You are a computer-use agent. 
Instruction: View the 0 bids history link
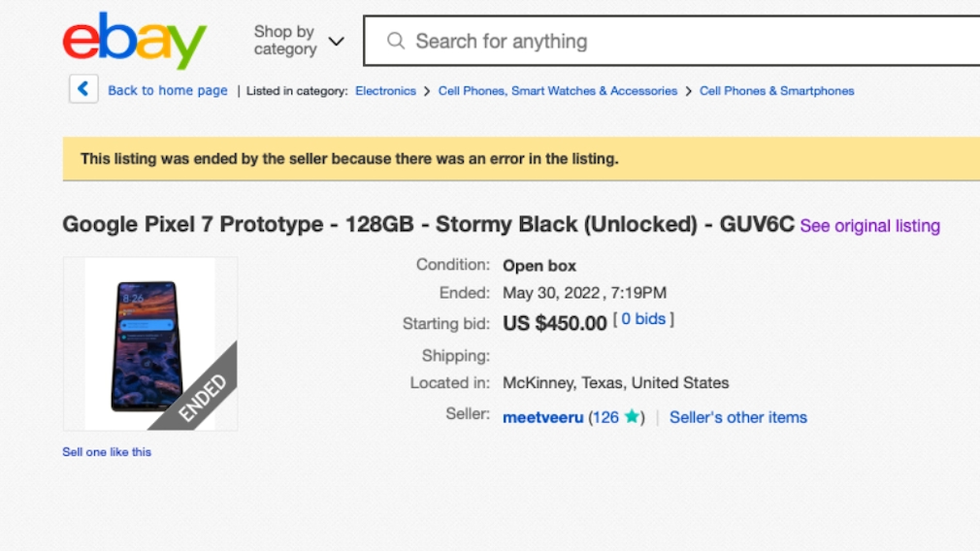click(x=643, y=319)
